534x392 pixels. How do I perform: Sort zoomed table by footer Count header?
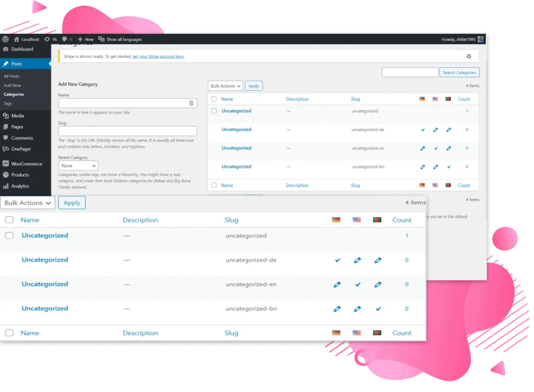402,333
